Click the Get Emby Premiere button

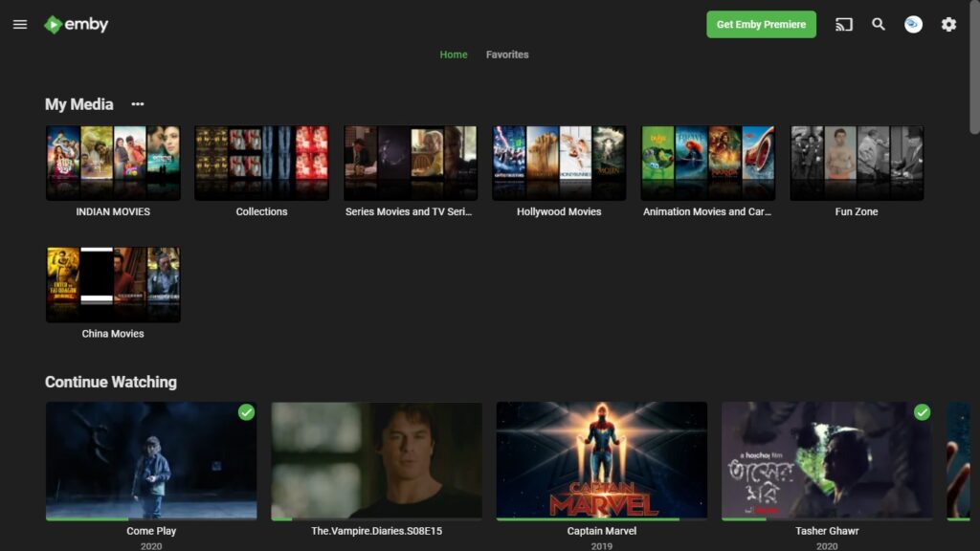(761, 25)
